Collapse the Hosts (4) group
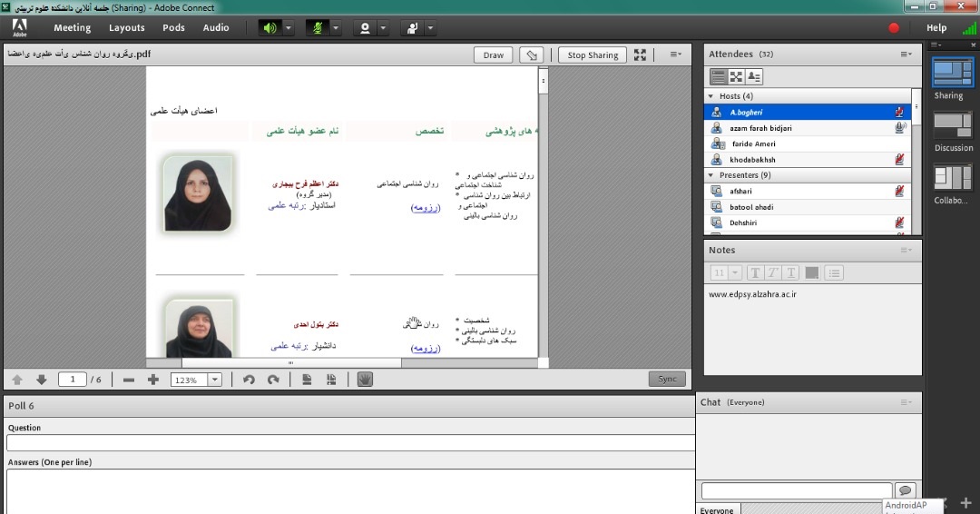This screenshot has height=514, width=980. tap(710, 96)
